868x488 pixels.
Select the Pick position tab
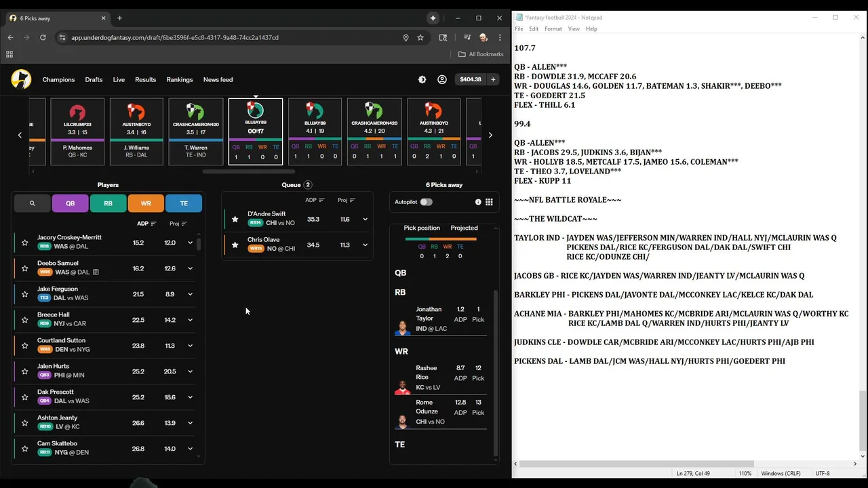tap(422, 228)
